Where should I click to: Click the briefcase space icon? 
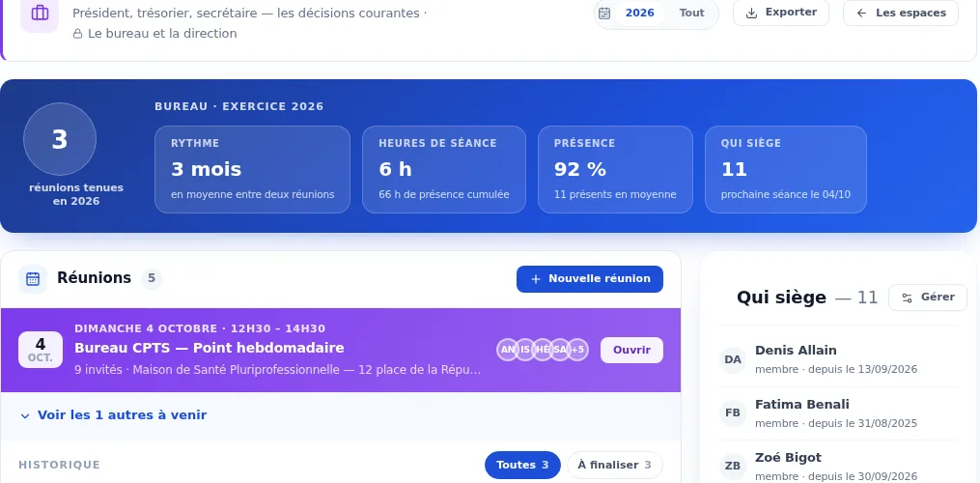tap(40, 13)
